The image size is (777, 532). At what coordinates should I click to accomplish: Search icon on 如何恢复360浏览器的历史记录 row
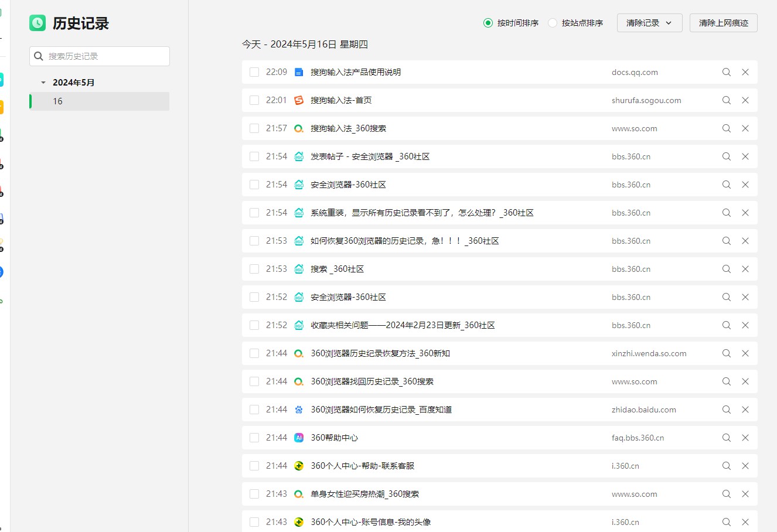tap(727, 241)
